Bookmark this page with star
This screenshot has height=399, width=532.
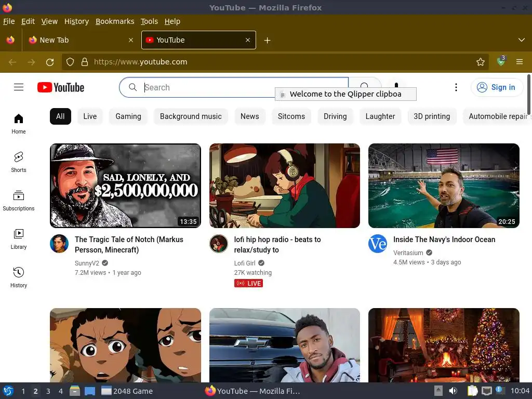[x=480, y=62]
